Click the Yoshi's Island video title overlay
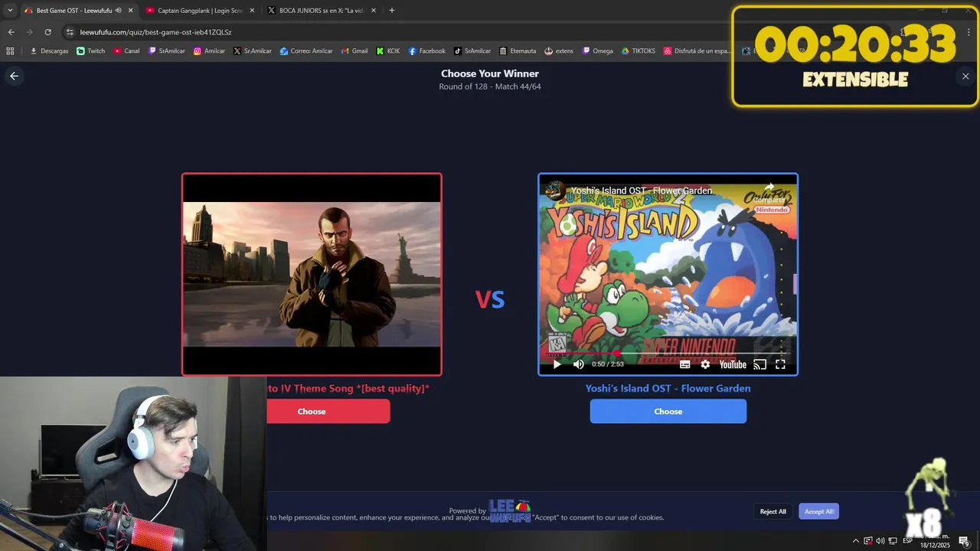Screen dimensions: 980x551 coord(642,191)
